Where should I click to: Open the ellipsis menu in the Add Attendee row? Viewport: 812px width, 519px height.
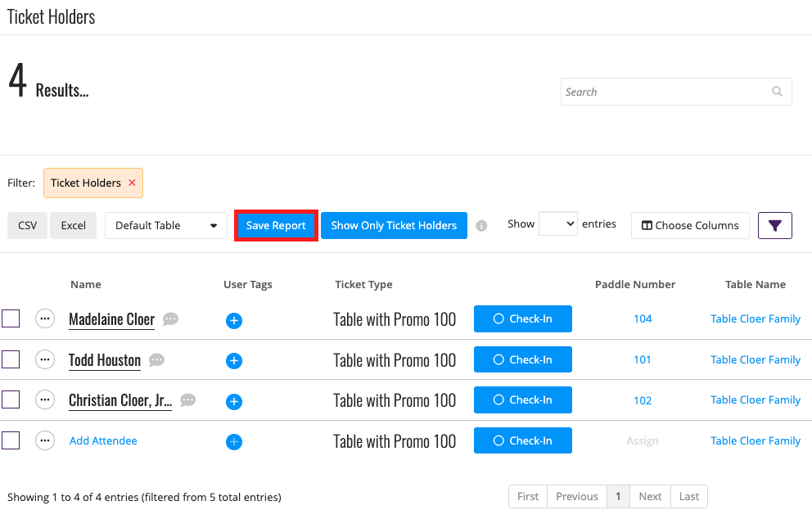coord(45,440)
